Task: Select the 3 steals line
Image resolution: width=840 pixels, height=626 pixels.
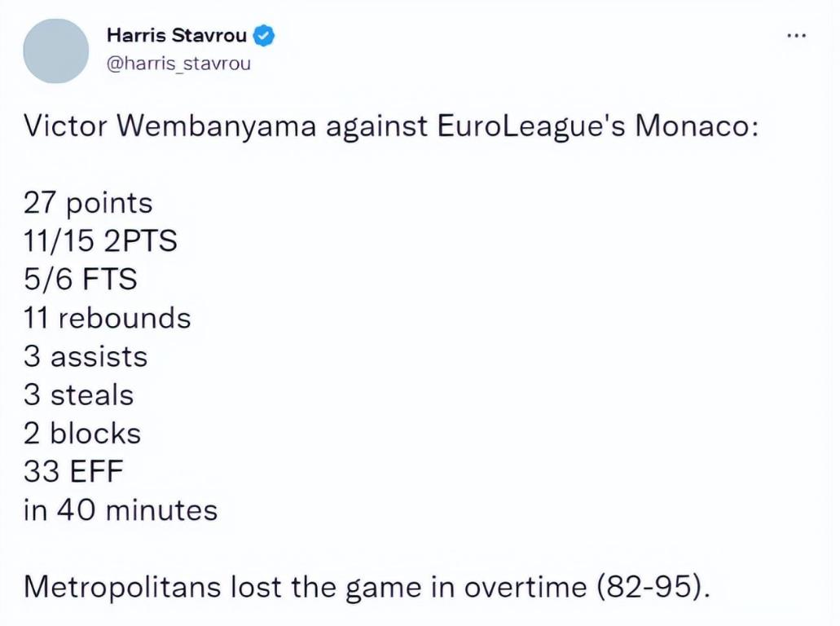Action: (78, 395)
